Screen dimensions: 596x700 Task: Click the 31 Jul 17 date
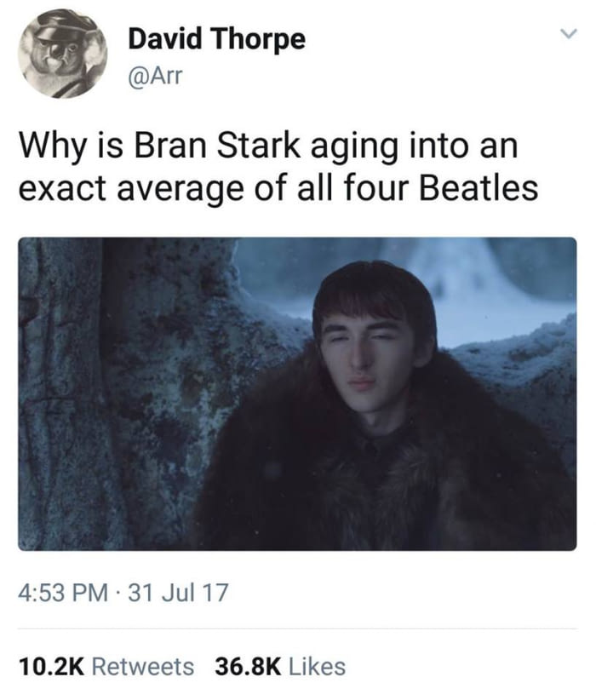tap(178, 593)
